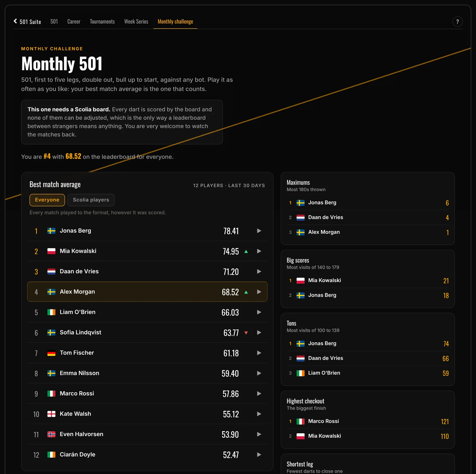
Task: Click Sofia Lindqvist's red down-trend arrow
Action: coord(246,333)
